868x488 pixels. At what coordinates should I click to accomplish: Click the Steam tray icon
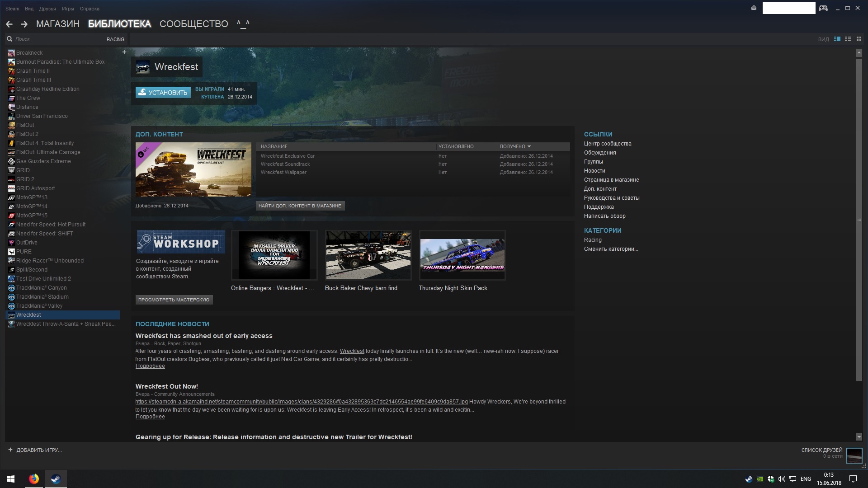coord(749,479)
